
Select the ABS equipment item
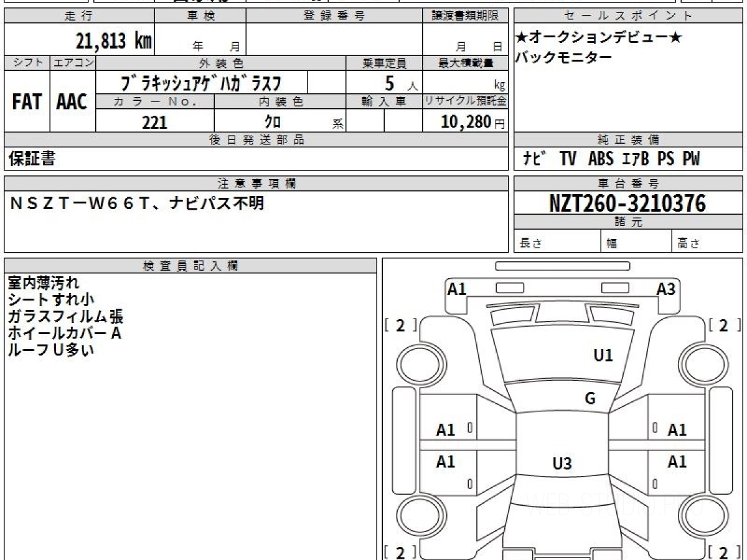click(601, 159)
